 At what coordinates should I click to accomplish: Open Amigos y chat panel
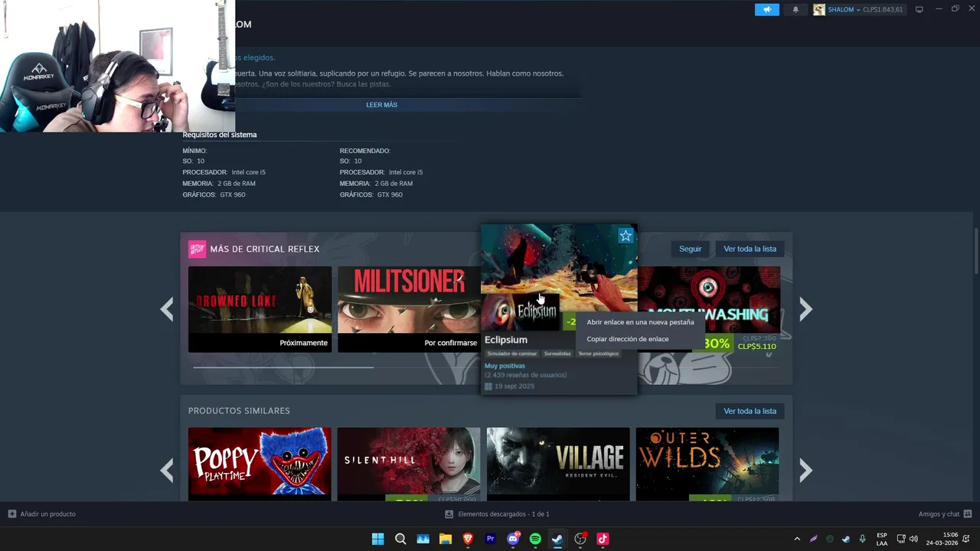click(x=945, y=514)
